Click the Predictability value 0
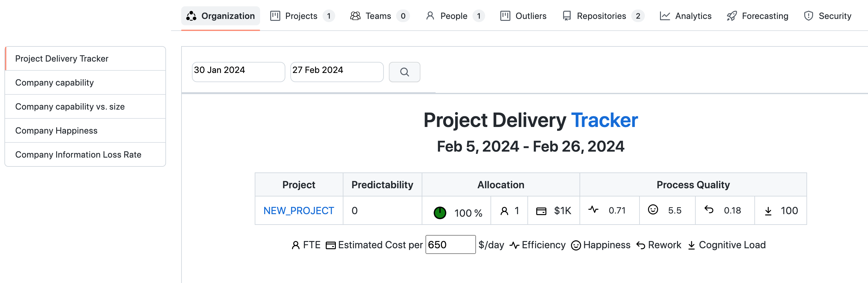 pos(354,211)
